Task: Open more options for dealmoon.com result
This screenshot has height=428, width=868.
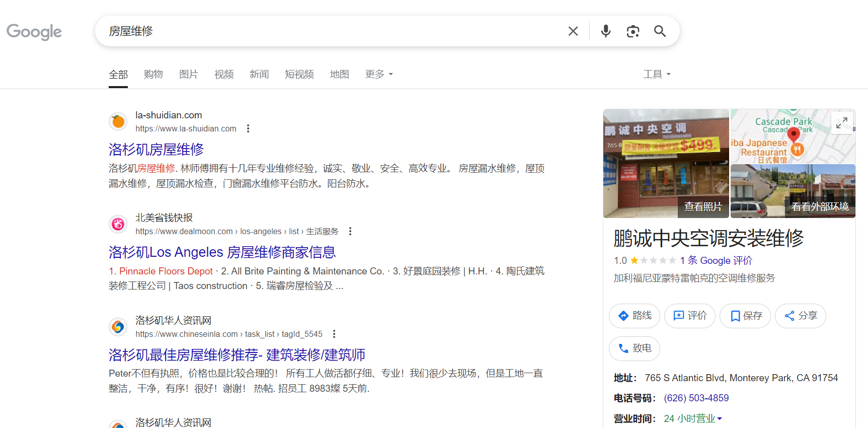Action: click(350, 231)
